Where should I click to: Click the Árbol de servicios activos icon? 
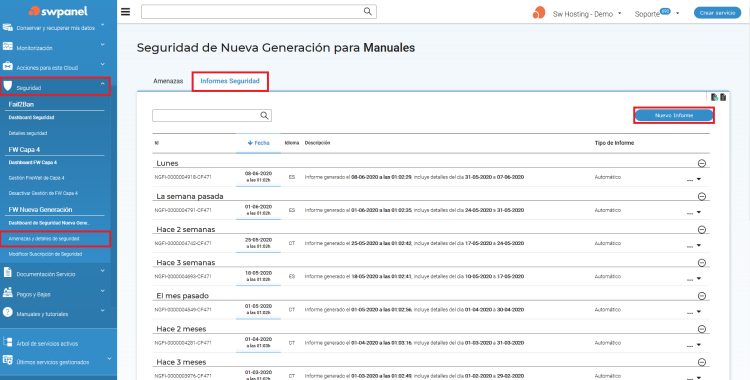click(8, 342)
